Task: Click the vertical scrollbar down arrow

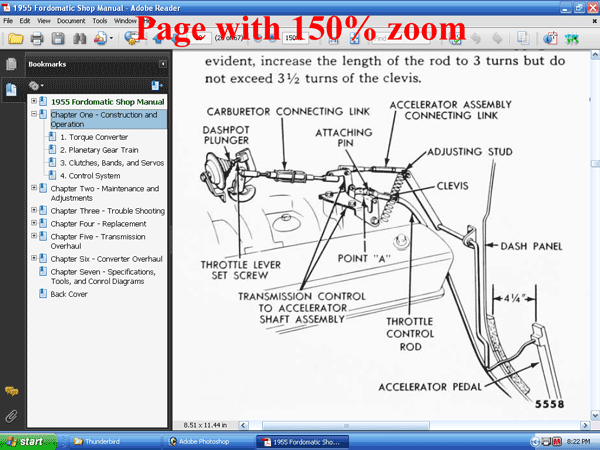Action: [x=595, y=415]
